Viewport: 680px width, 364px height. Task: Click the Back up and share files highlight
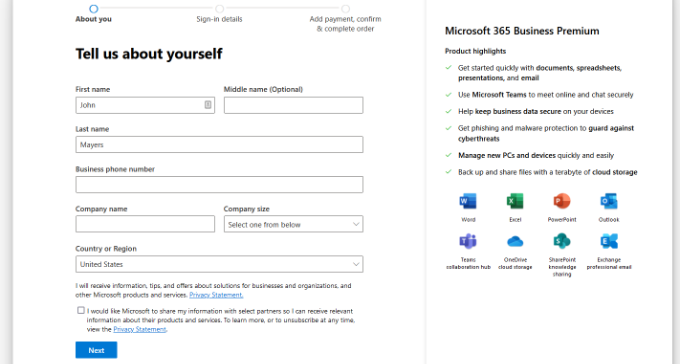tap(548, 172)
